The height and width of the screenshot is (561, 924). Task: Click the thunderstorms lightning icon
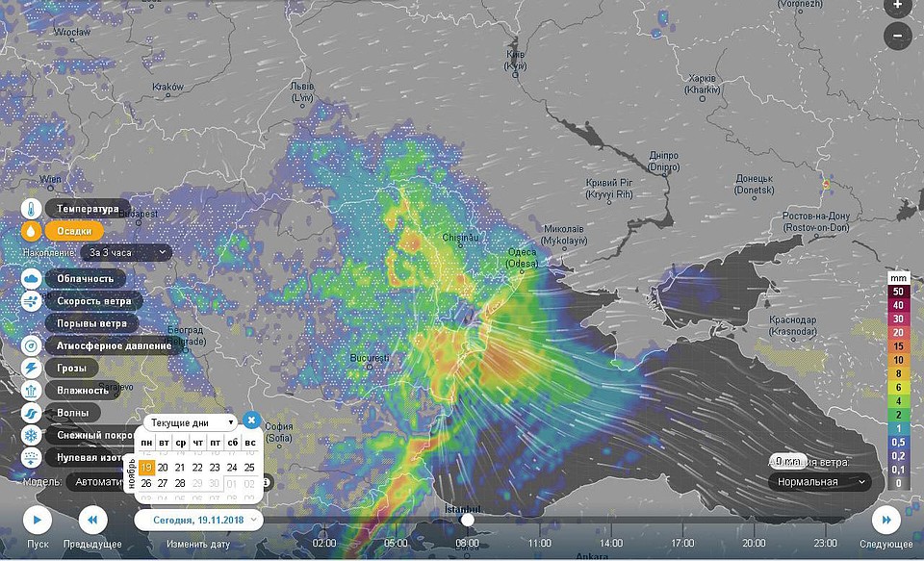point(31,368)
